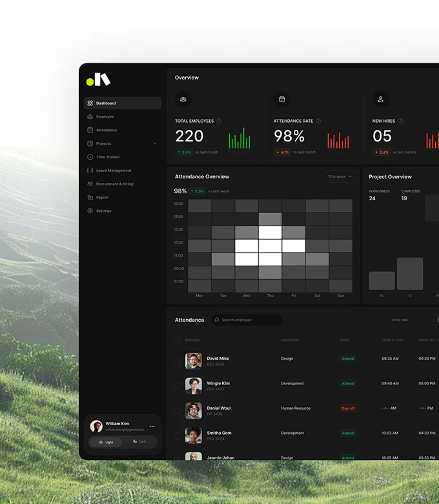Open the Enter date picker field

[x=413, y=320]
